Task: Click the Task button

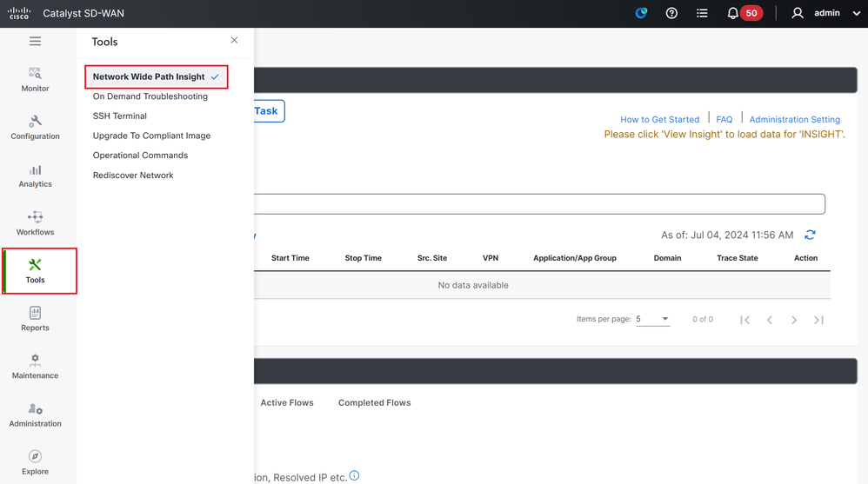Action: coord(269,111)
